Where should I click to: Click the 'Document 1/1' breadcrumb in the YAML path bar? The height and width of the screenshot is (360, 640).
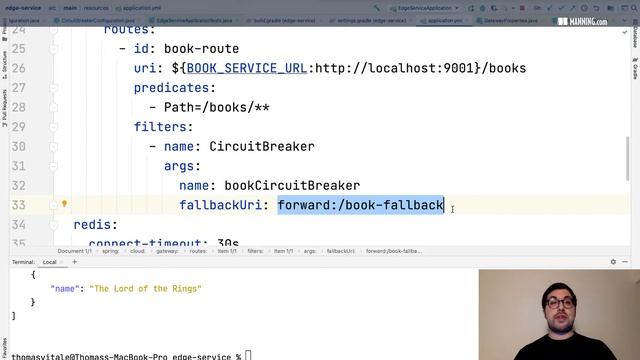pyautogui.click(x=75, y=251)
